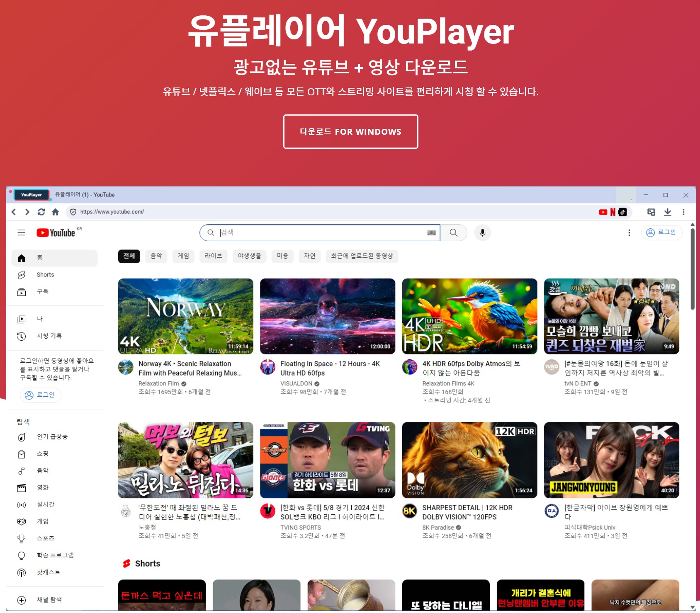Open 인기 급상승 in the sidebar

pos(54,437)
